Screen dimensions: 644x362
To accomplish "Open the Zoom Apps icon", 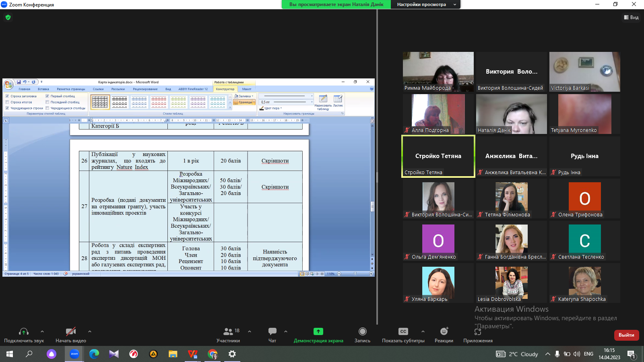I will pos(478,331).
